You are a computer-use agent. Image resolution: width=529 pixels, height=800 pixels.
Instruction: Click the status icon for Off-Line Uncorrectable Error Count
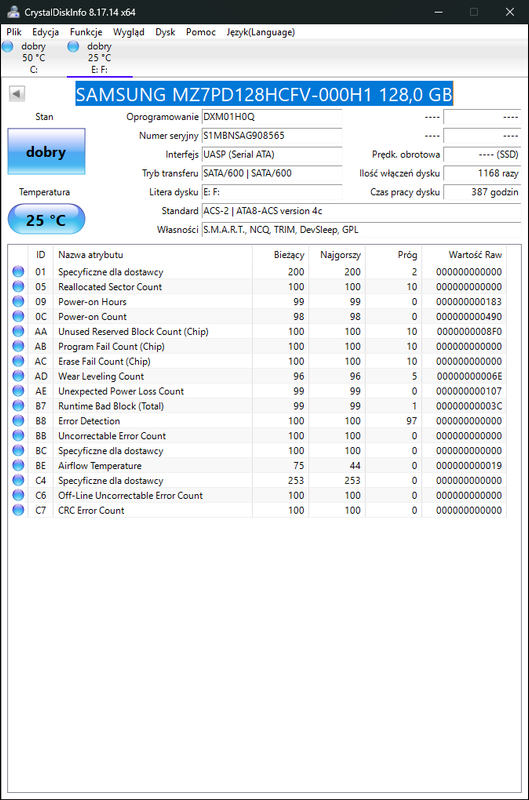pos(18,495)
